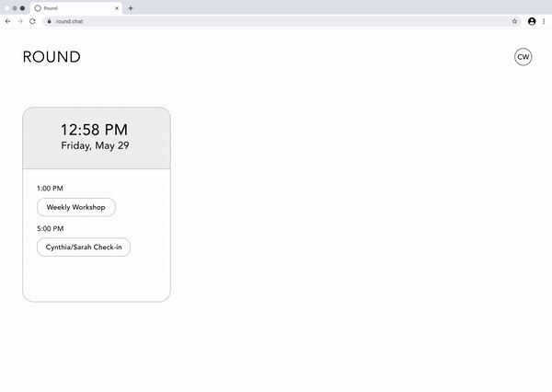Open the Cynthia/Sarah Check-in meeting

tap(84, 248)
